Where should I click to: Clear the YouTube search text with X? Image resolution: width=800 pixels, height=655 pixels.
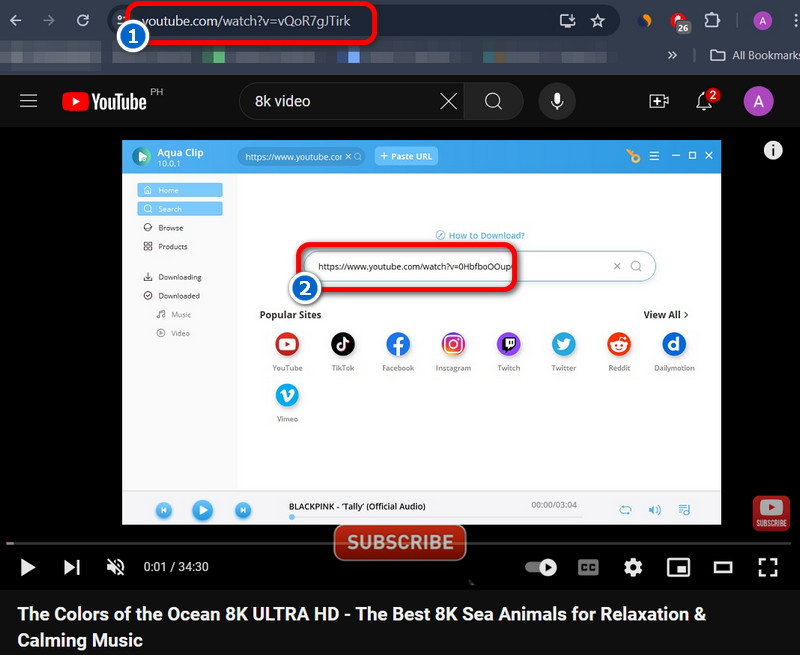tap(448, 101)
